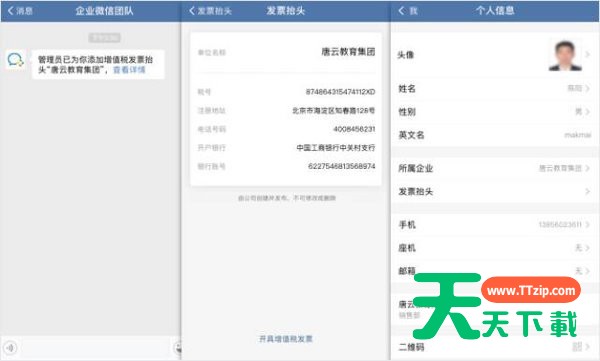
Task: Go back from the 发票抬头 detail screen
Action: pos(210,11)
